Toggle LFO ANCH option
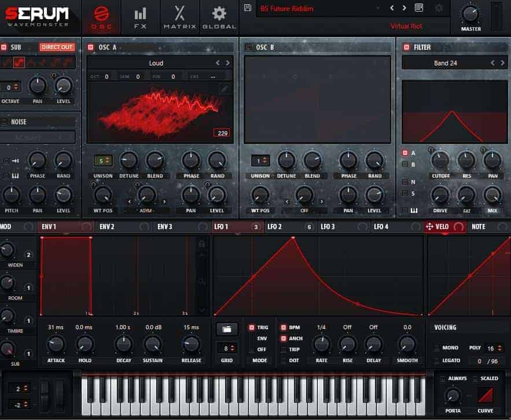Screen dimensions: 511x420 284,338
